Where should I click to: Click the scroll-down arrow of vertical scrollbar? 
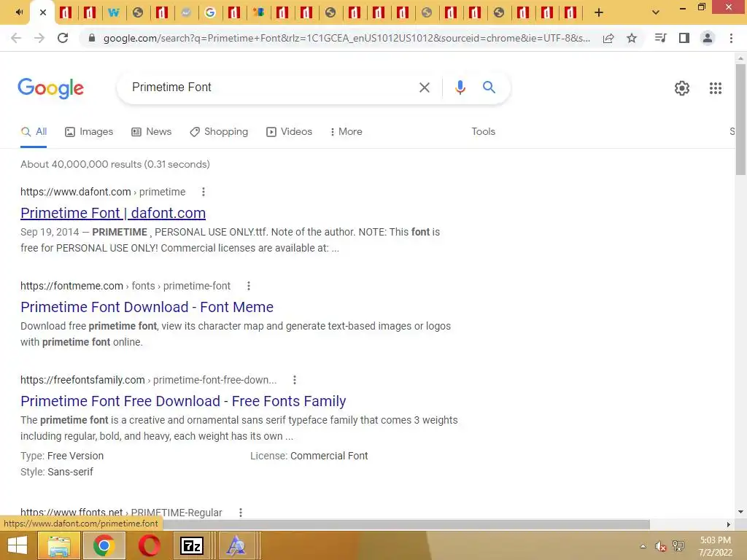740,512
